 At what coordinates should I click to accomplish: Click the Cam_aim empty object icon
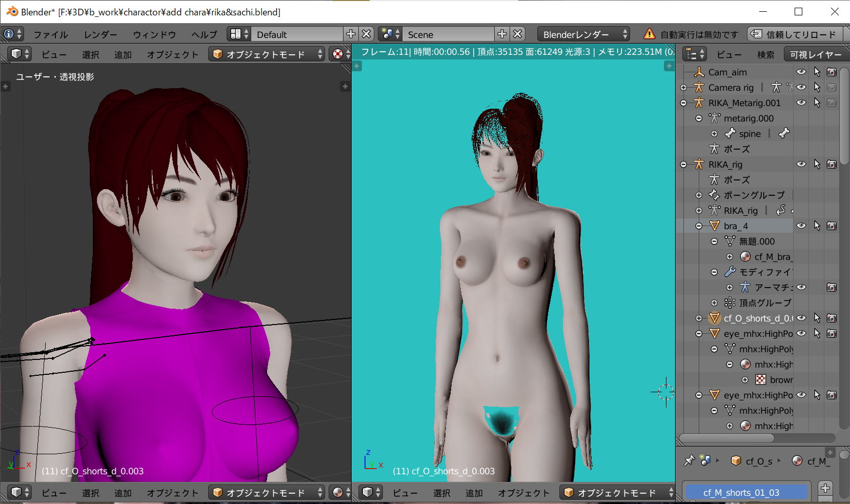tap(699, 72)
